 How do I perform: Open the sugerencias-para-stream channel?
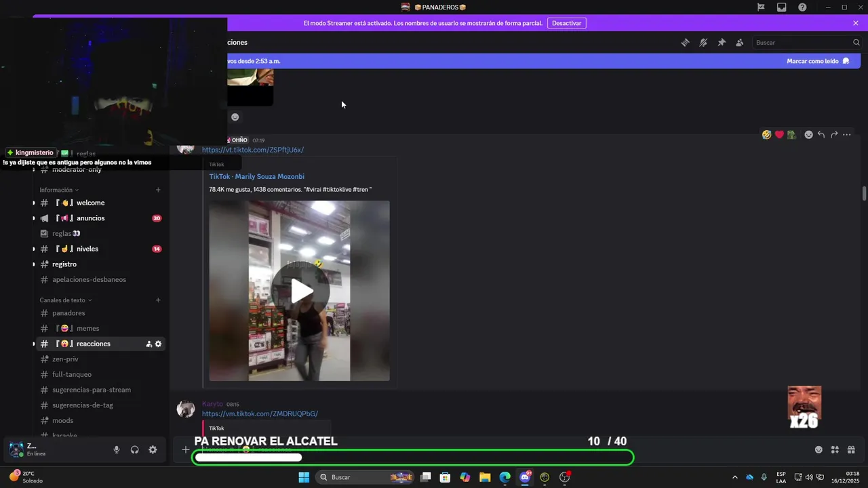[x=100, y=390]
